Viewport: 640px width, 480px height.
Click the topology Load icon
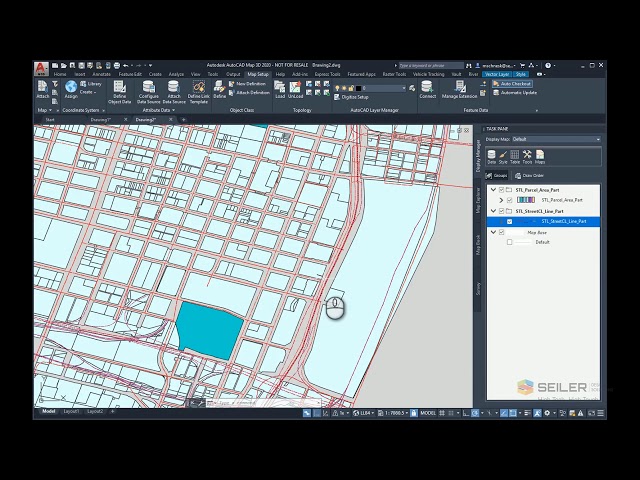tap(280, 89)
